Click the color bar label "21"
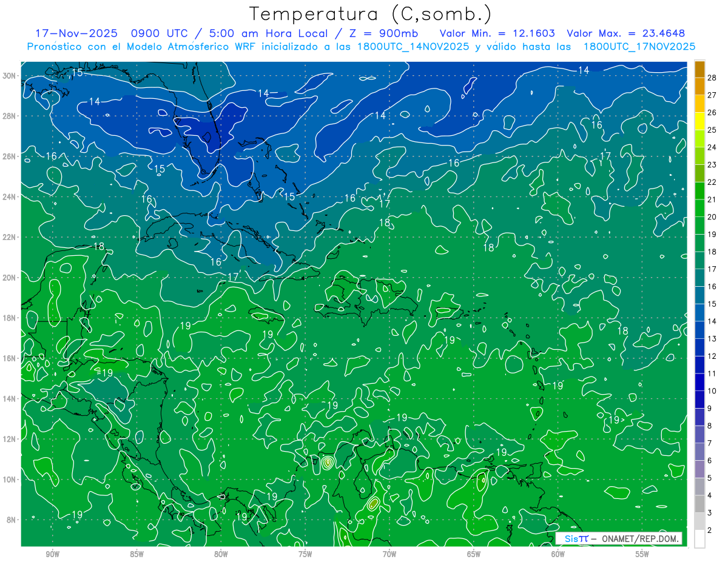The width and height of the screenshot is (728, 562). 712,199
